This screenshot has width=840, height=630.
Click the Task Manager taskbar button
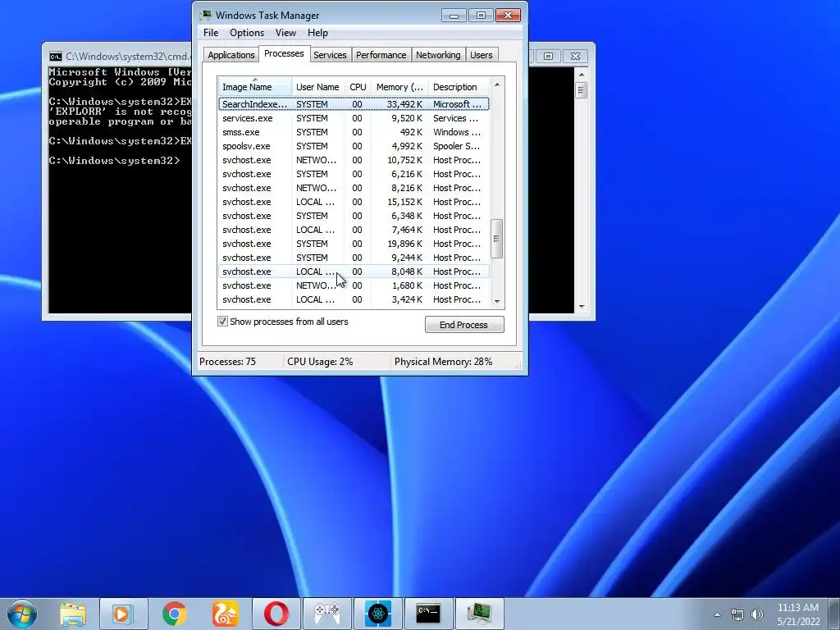[479, 614]
